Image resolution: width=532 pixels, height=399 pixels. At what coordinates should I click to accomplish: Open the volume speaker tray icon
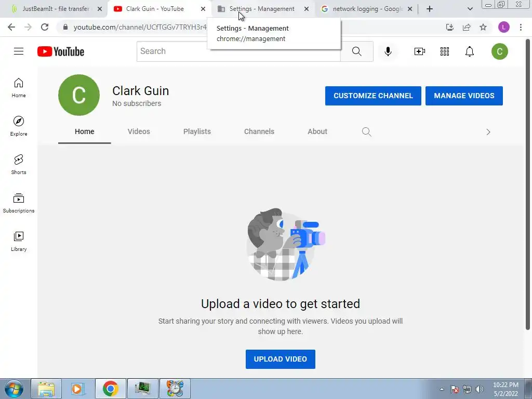(480, 389)
